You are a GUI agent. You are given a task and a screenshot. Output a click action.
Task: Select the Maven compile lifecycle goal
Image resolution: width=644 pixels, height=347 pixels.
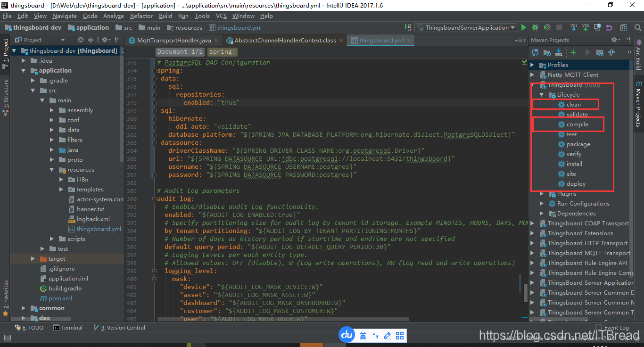tap(577, 124)
